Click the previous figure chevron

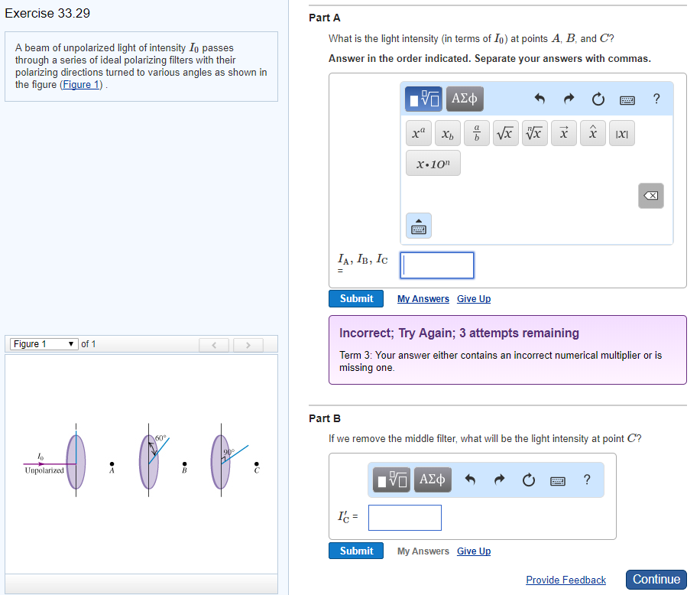click(214, 345)
